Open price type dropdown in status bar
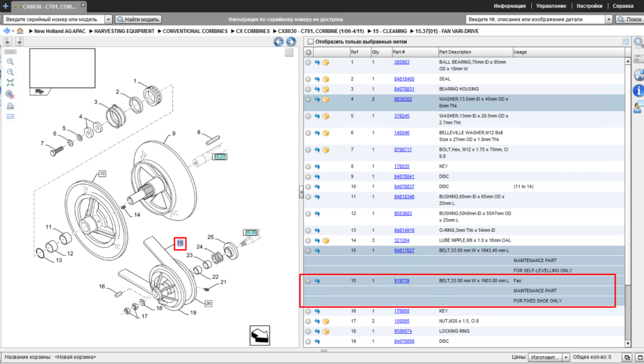Viewport: 644px width, 364px height. [565, 358]
